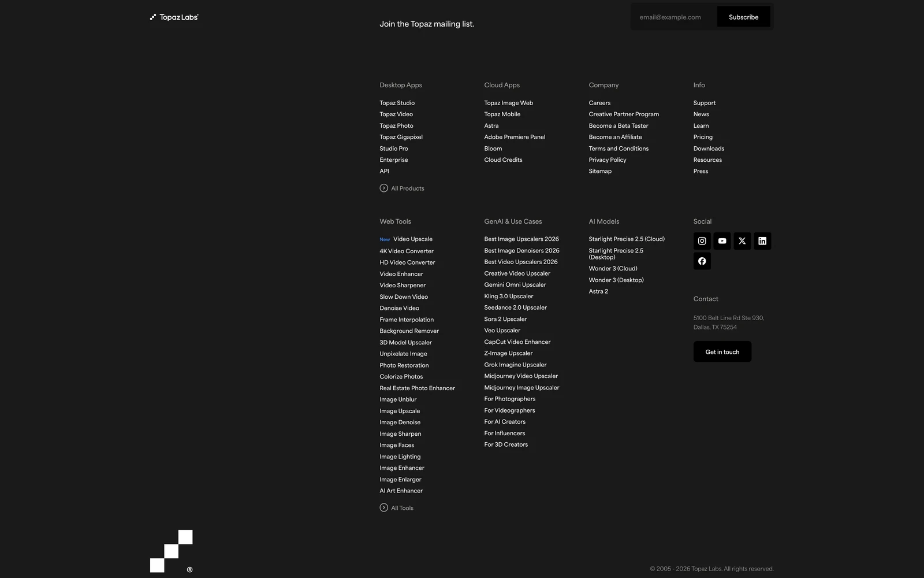This screenshot has height=578, width=924.
Task: Open Best Image Upscalers 2026 link
Action: tap(521, 239)
